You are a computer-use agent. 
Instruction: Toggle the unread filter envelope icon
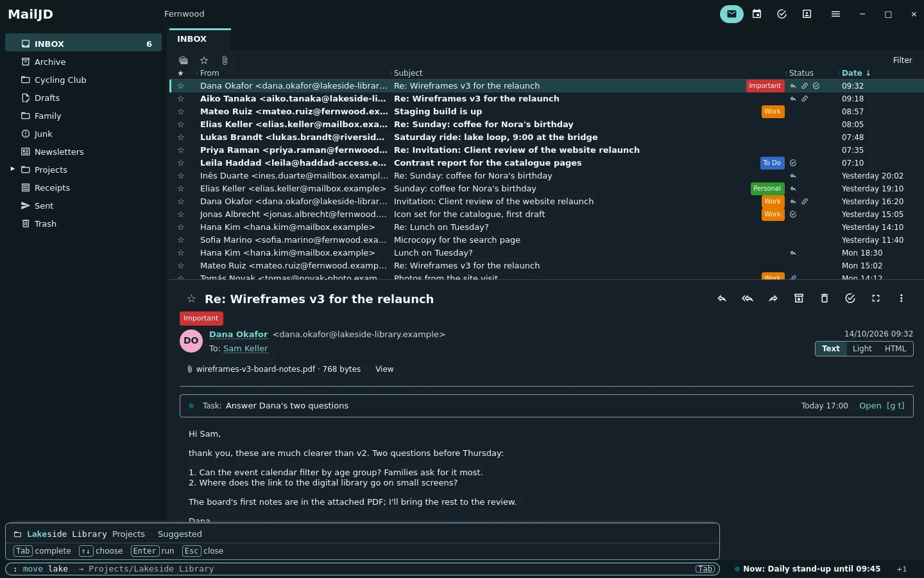coord(184,60)
